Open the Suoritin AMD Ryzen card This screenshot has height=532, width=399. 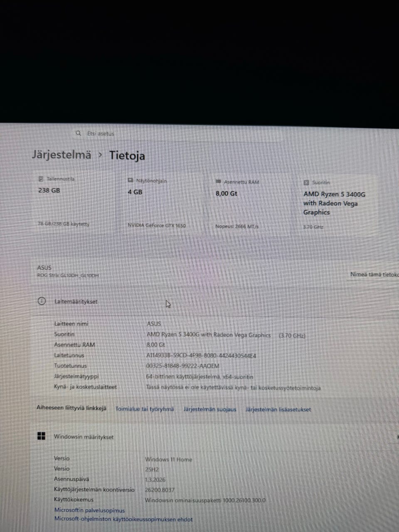tap(338, 206)
